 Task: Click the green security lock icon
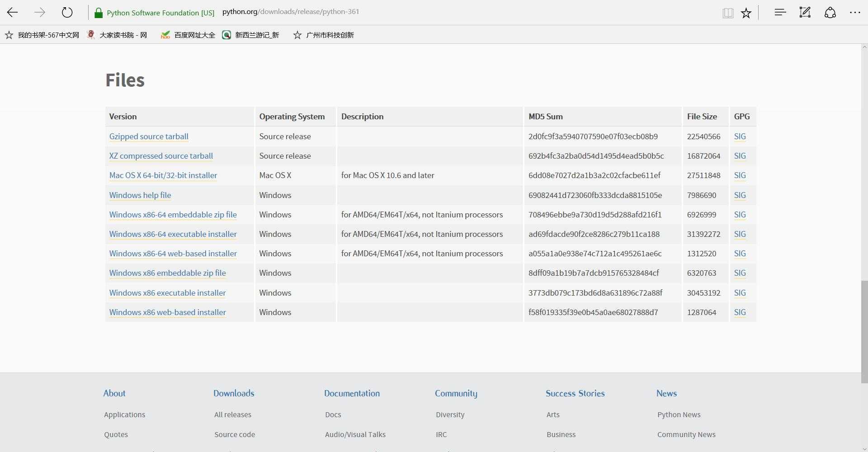(x=98, y=13)
